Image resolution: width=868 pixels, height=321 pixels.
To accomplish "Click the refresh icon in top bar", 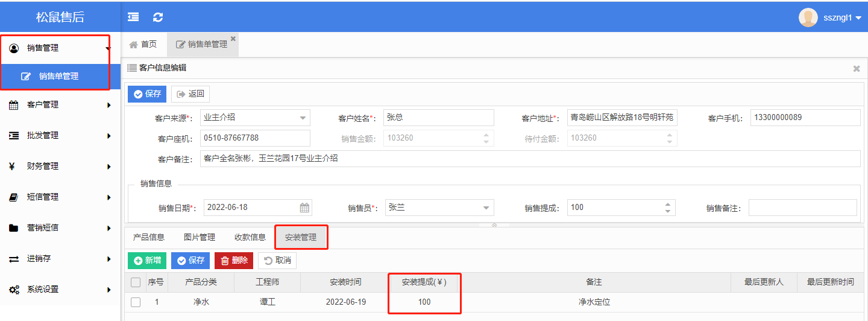I will (x=158, y=17).
